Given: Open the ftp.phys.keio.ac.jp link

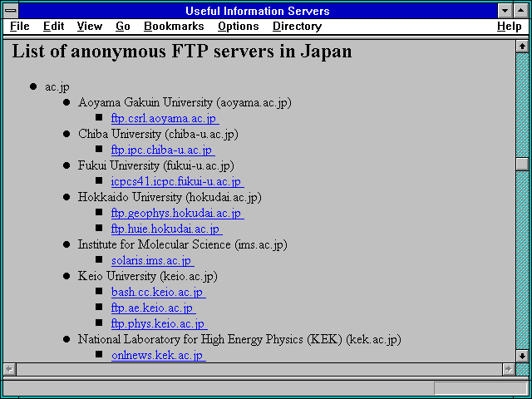Looking at the screenshot, I should click(159, 323).
